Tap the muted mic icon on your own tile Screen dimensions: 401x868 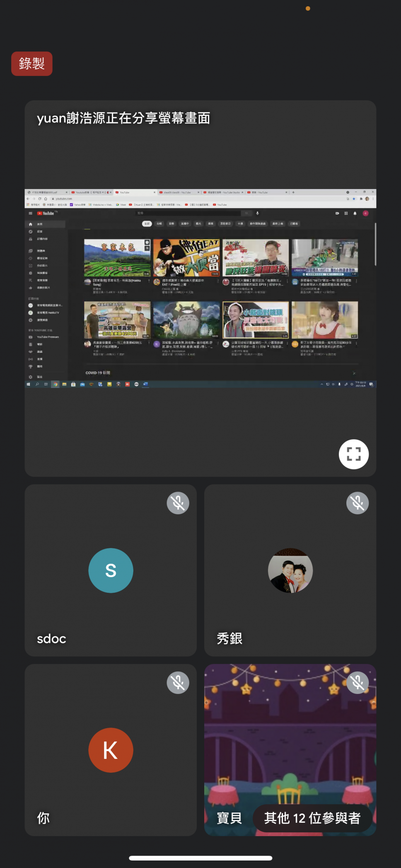tap(178, 682)
